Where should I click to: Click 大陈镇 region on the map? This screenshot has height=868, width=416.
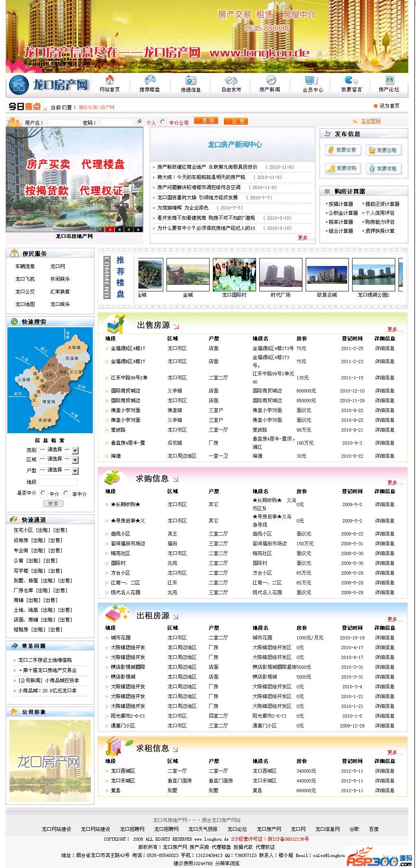coord(74,348)
